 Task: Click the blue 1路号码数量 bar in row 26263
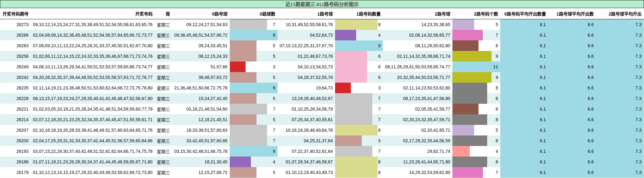(359, 46)
